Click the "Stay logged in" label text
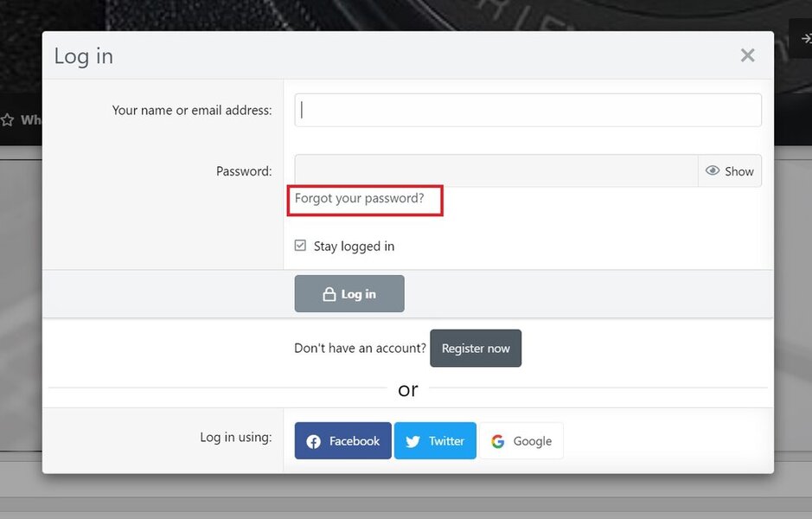The image size is (812, 519). (355, 246)
